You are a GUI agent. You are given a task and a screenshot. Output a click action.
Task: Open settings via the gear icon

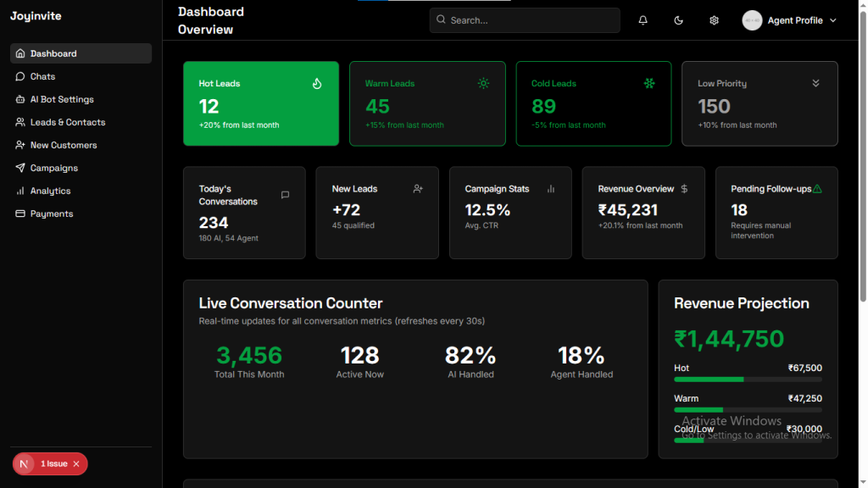(714, 20)
